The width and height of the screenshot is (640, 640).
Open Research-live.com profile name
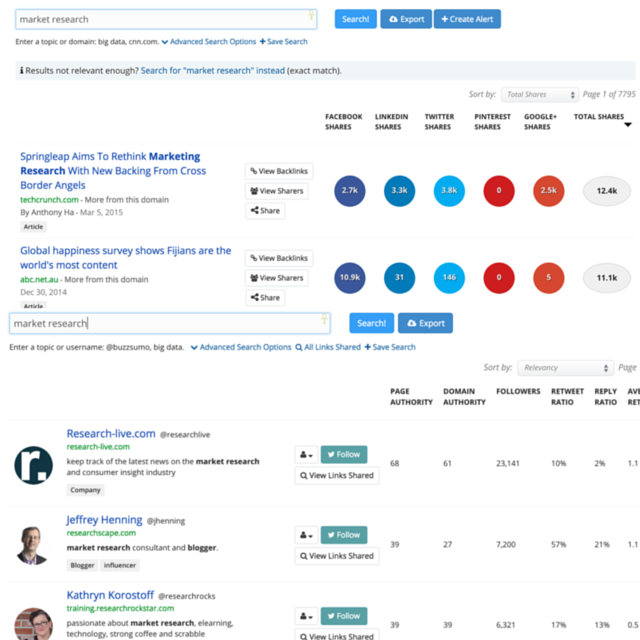111,433
